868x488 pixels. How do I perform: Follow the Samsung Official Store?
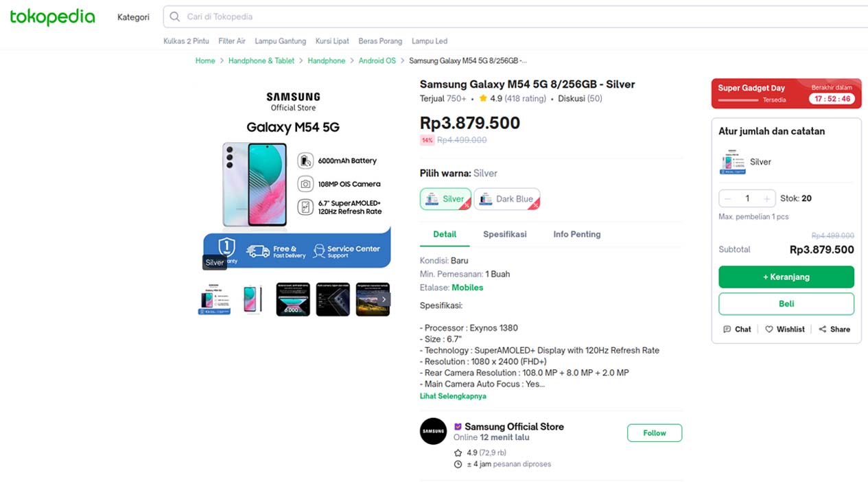click(x=654, y=432)
